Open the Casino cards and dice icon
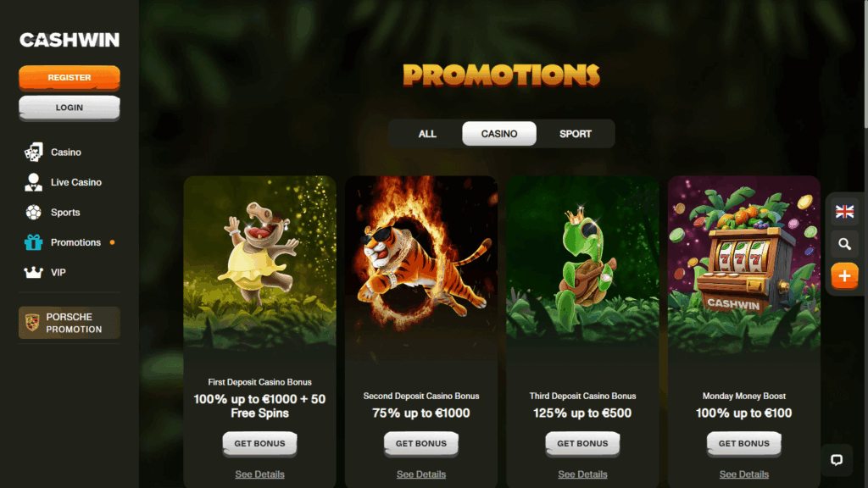The height and width of the screenshot is (488, 868). pos(33,152)
